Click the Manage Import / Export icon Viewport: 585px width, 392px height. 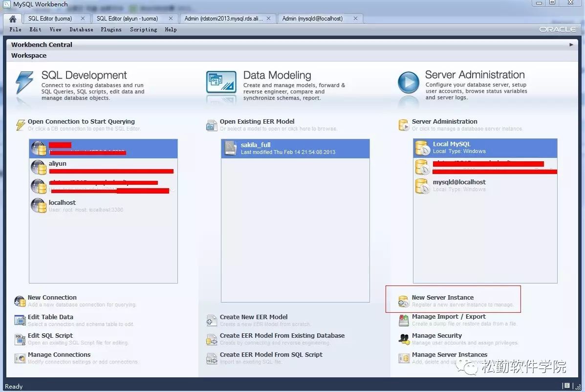click(x=404, y=320)
